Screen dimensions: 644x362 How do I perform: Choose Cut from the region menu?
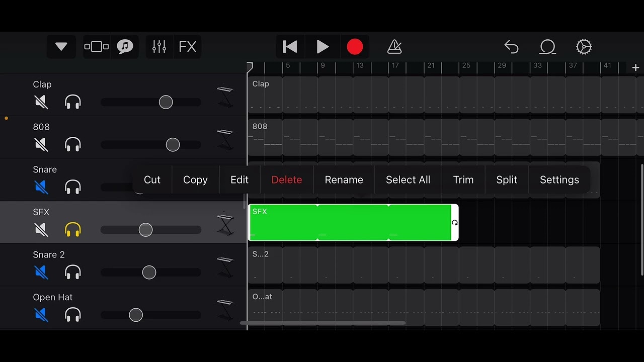[x=152, y=179]
